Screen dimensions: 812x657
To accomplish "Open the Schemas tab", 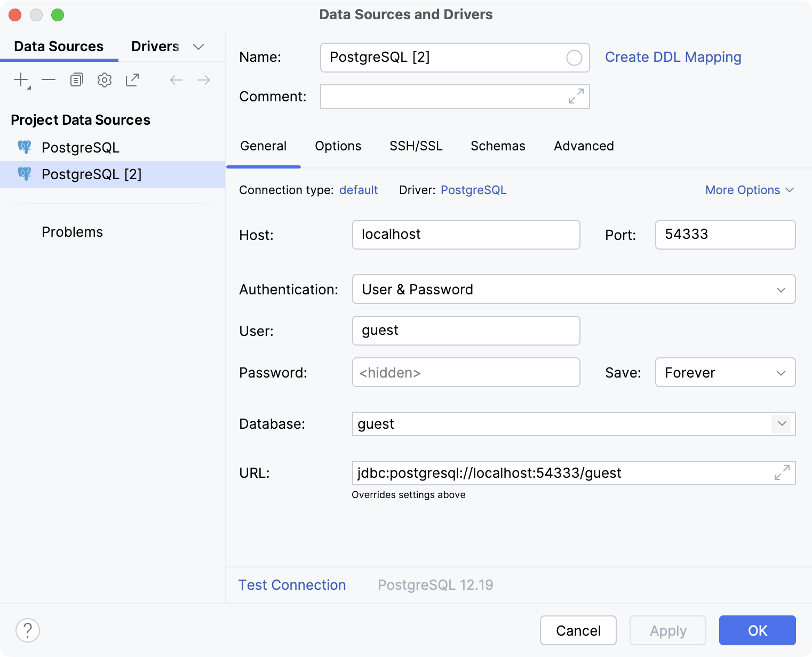I will 497,146.
